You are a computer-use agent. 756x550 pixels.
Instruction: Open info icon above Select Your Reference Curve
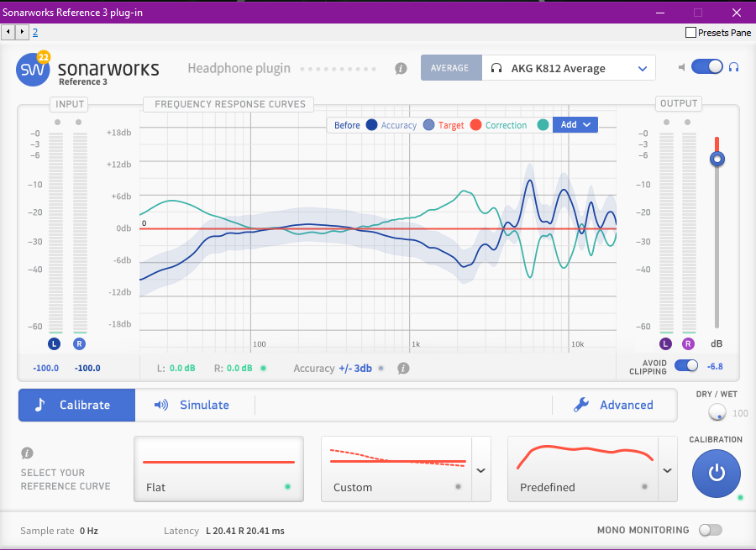pyautogui.click(x=27, y=453)
